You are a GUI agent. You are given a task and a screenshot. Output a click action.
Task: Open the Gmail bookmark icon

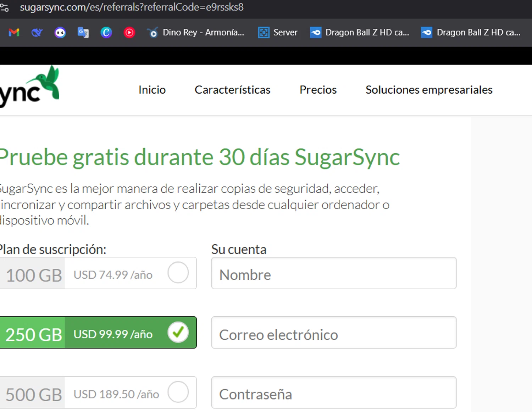(14, 33)
